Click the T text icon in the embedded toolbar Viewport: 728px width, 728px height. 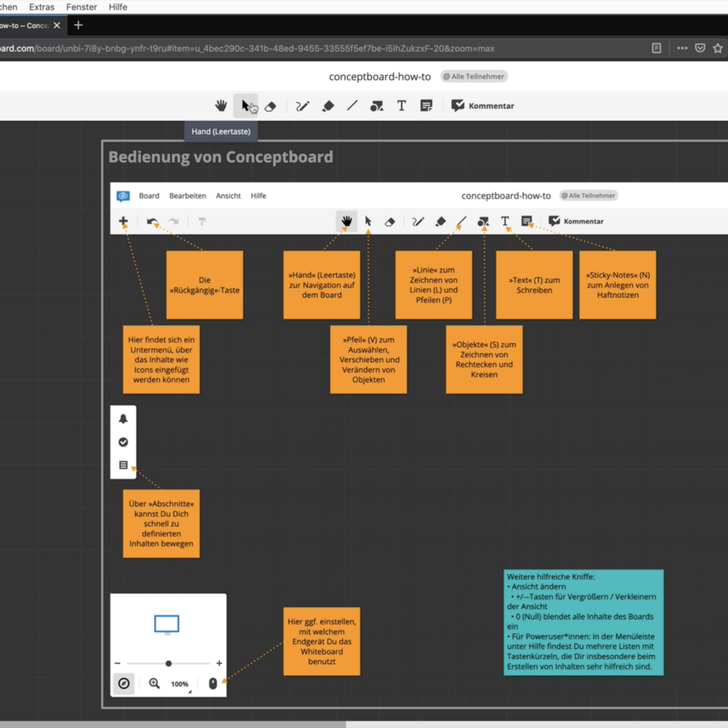[x=505, y=221]
